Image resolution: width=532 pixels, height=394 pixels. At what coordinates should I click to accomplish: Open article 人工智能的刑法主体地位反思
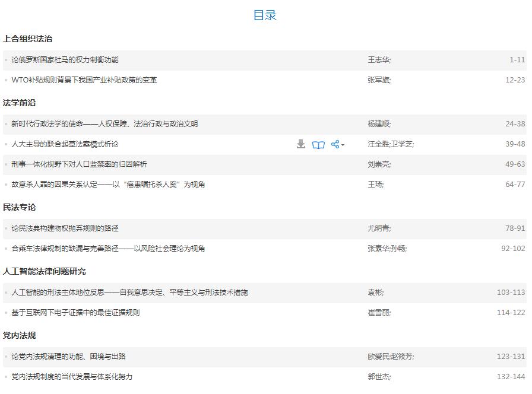[x=129, y=293]
